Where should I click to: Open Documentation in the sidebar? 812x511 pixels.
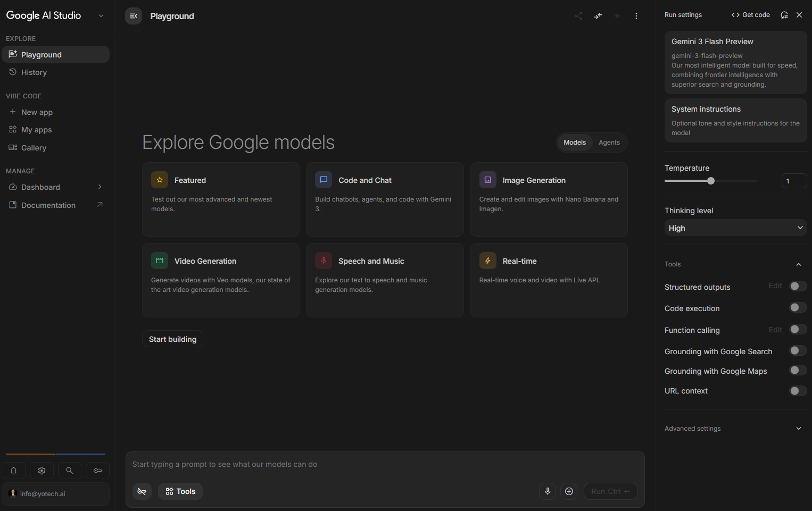[x=56, y=205]
